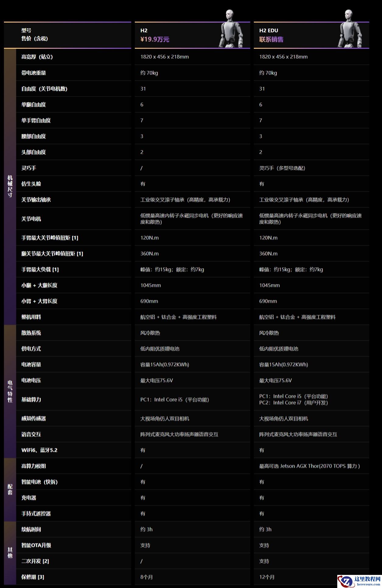Click the 关节电机 row label
Screen dimensions: 382x588
click(x=31, y=219)
